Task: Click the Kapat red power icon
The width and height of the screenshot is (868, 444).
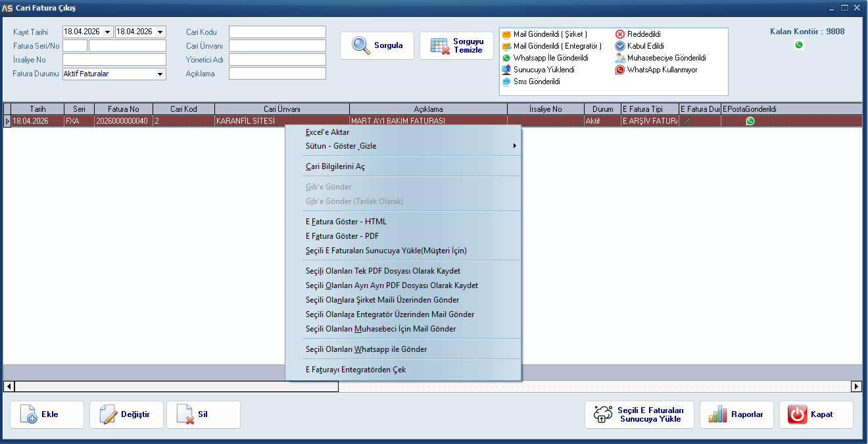Action: pyautogui.click(x=797, y=414)
